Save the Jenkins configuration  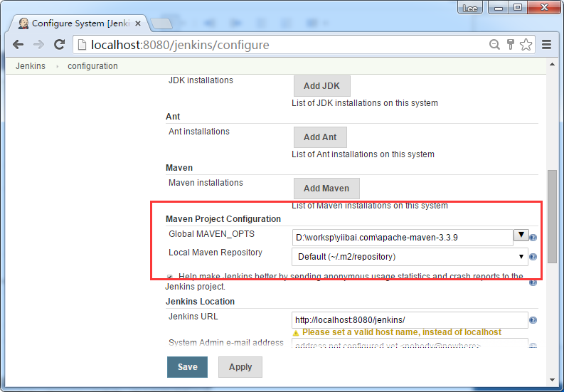click(x=187, y=367)
